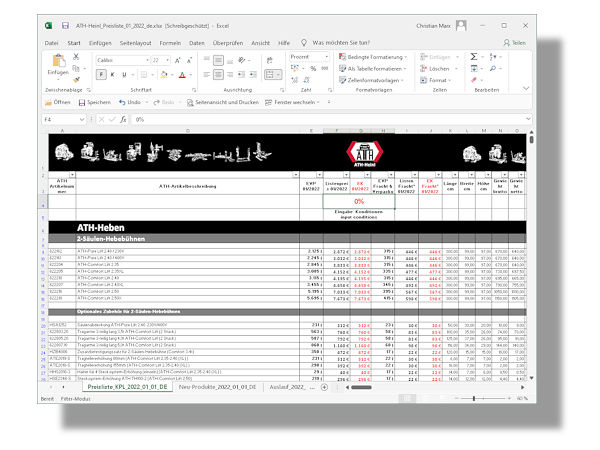Open the borders dropdown arrow

152,75
